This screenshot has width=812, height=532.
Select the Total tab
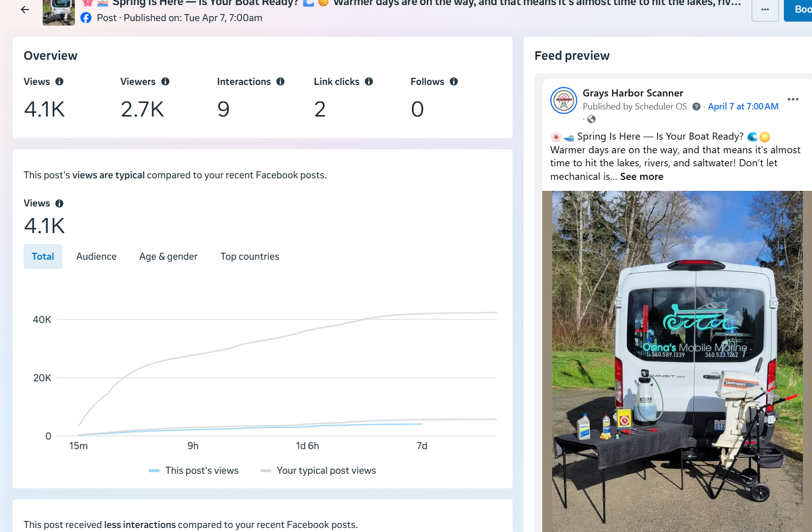pos(43,256)
